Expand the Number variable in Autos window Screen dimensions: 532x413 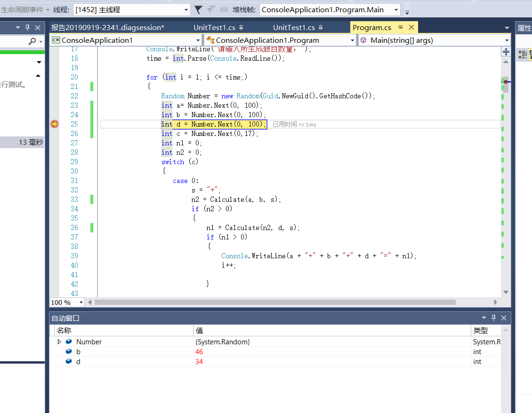click(59, 342)
